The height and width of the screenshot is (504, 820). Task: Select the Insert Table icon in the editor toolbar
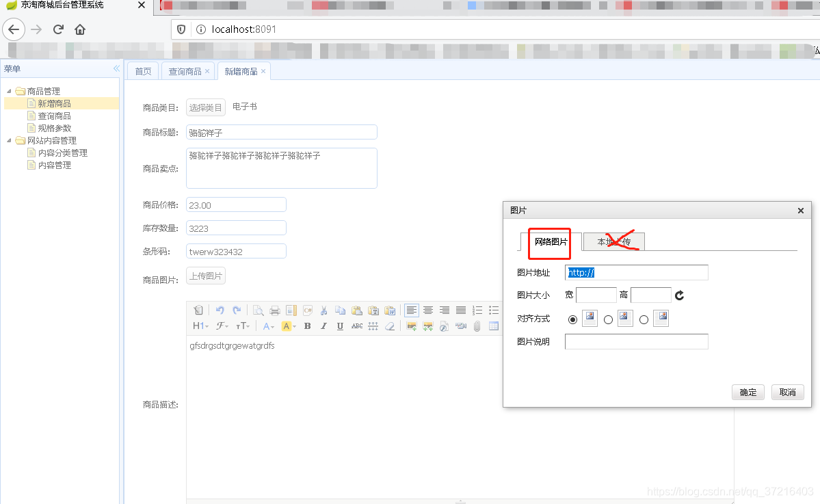(494, 326)
